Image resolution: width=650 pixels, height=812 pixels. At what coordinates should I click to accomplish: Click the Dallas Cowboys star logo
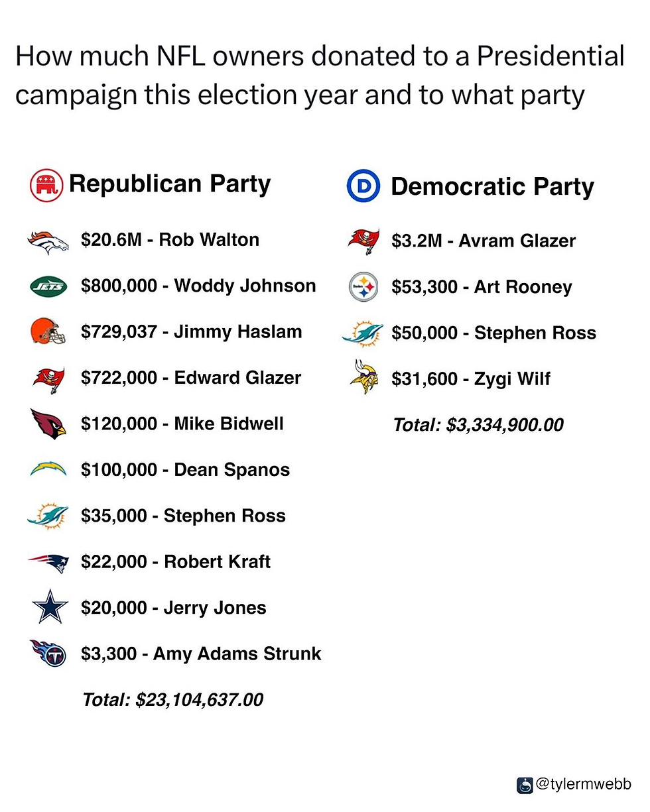pos(50,609)
